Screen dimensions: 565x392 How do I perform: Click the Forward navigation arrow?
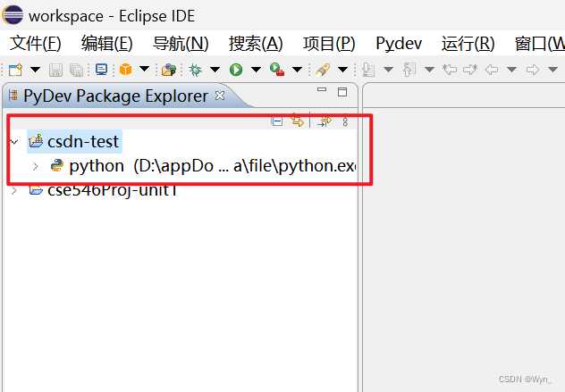[x=533, y=69]
